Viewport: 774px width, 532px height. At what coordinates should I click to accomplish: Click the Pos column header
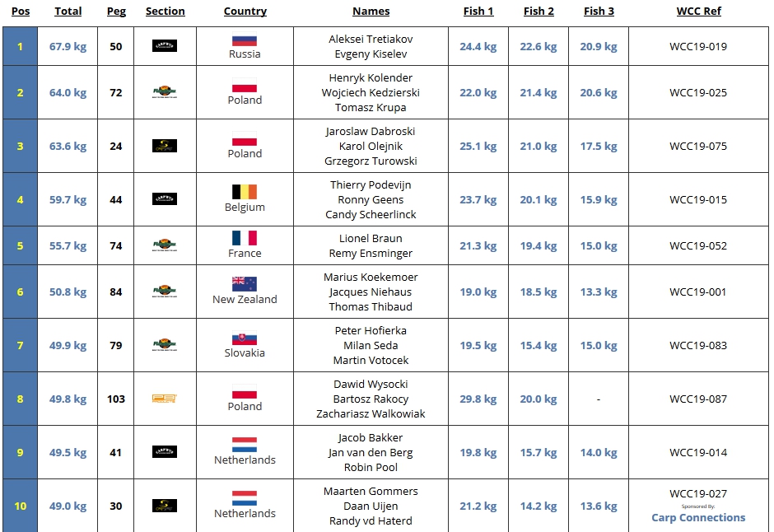pyautogui.click(x=21, y=11)
